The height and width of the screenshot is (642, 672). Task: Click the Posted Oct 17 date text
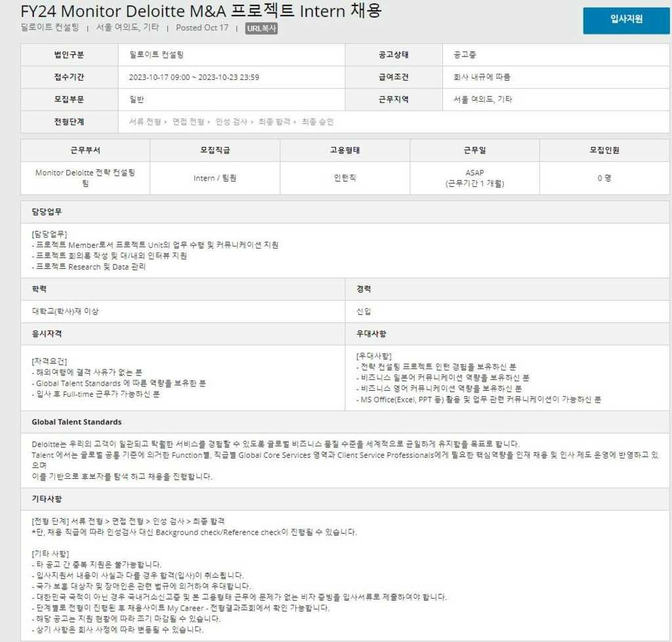(203, 28)
